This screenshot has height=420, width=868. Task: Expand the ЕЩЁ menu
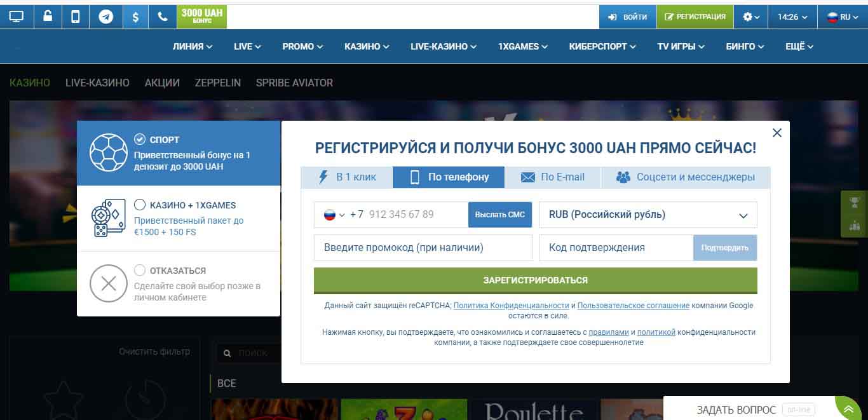pyautogui.click(x=799, y=46)
